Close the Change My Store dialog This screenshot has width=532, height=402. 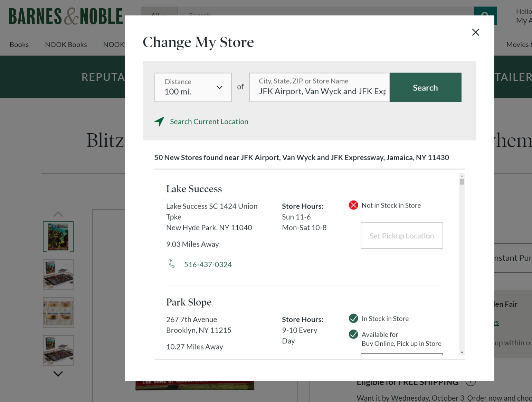[476, 32]
